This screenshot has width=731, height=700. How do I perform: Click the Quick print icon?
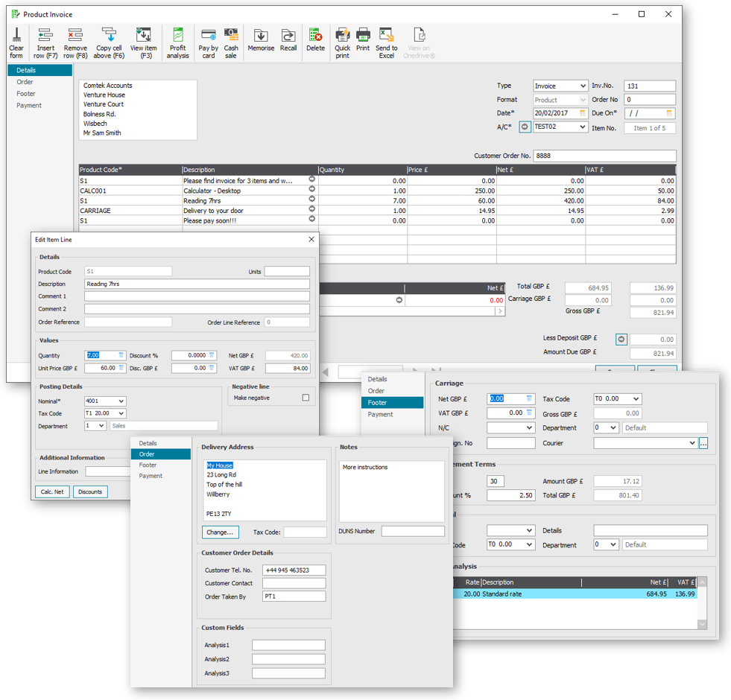342,43
